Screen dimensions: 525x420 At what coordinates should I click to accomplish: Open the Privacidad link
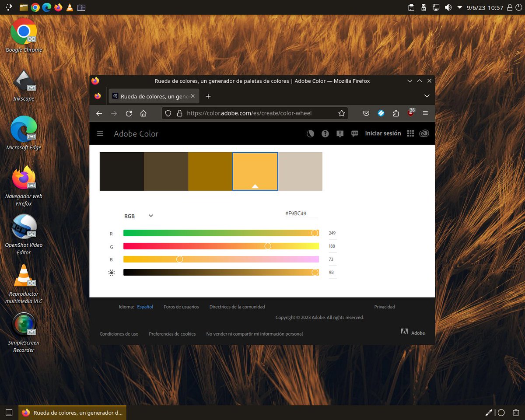(x=385, y=307)
